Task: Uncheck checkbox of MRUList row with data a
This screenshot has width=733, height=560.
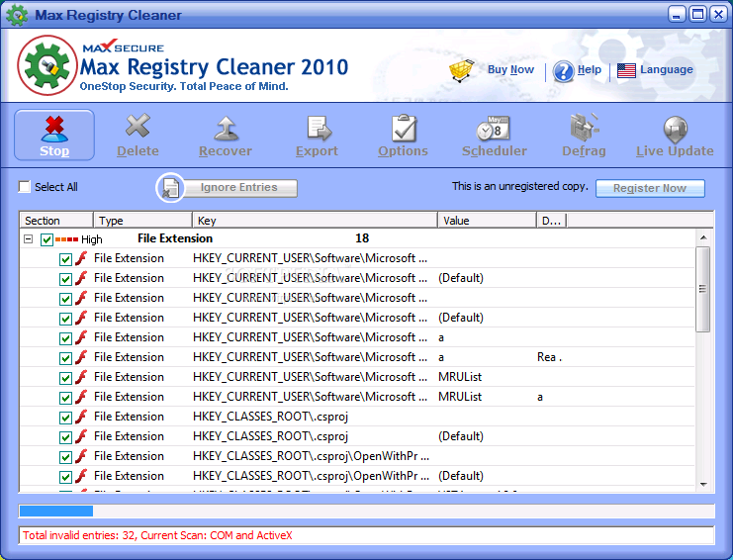Action: 65,398
